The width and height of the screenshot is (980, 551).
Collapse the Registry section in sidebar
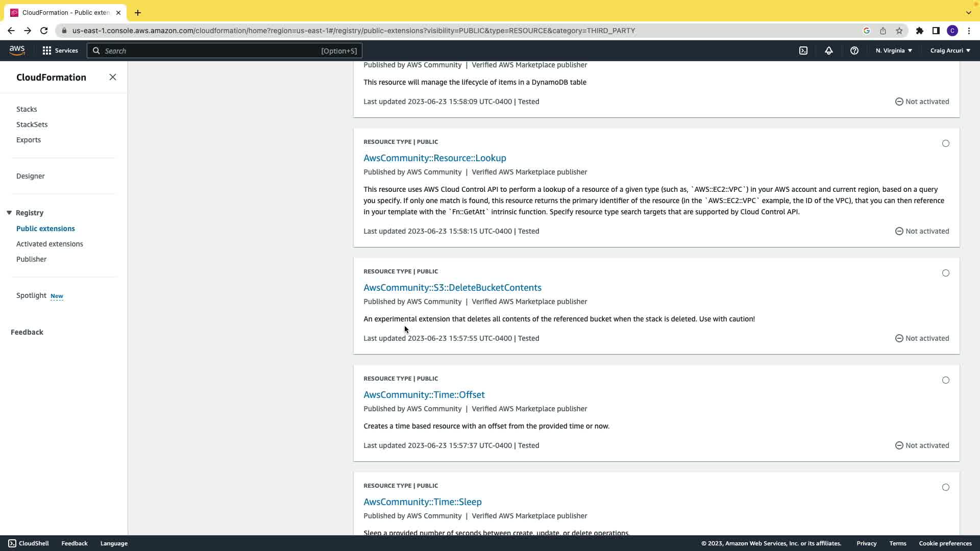point(9,213)
